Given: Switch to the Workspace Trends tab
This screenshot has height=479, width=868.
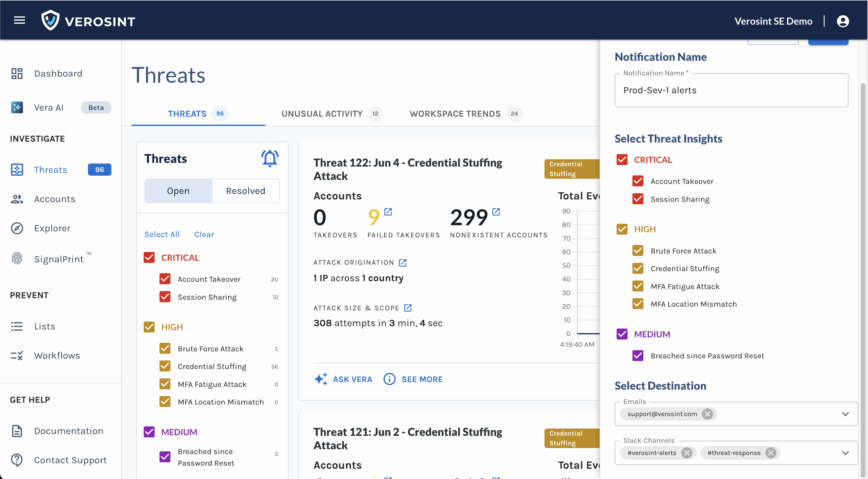Looking at the screenshot, I should [x=455, y=114].
